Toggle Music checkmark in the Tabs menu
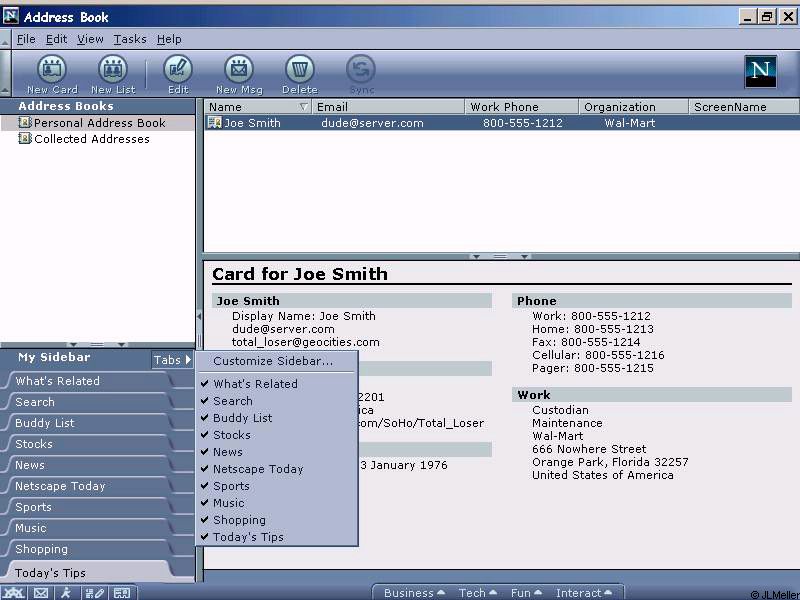The height and width of the screenshot is (600, 800). (205, 503)
